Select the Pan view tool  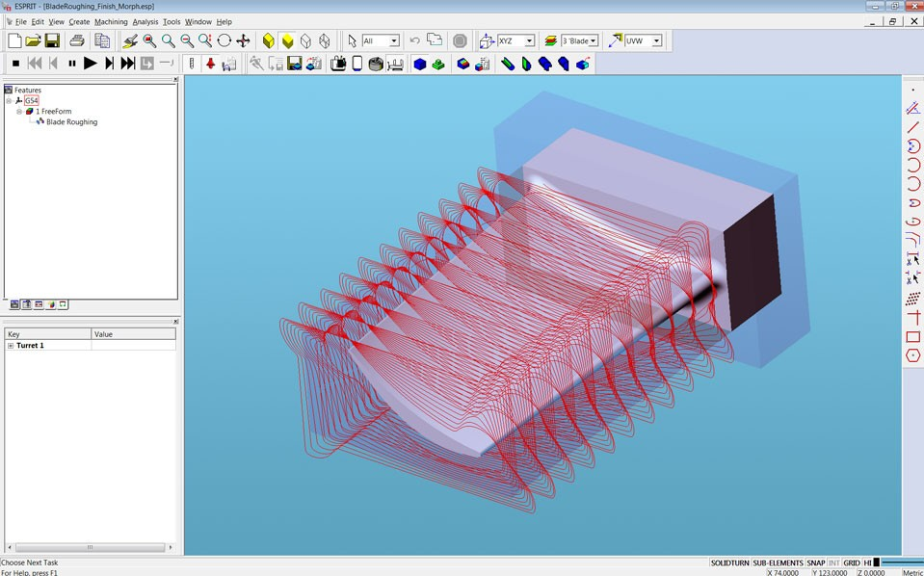coord(243,40)
